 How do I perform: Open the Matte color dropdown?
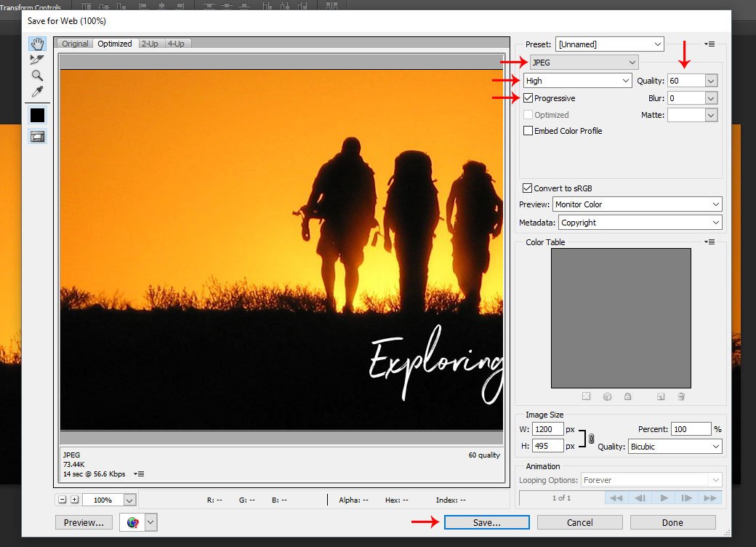click(x=711, y=115)
